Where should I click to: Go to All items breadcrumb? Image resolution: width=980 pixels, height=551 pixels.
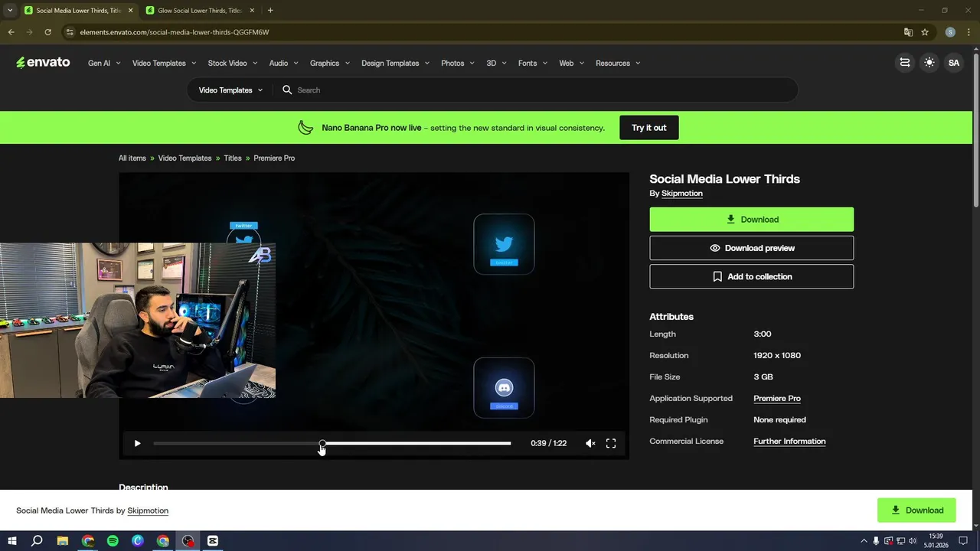pyautogui.click(x=132, y=158)
